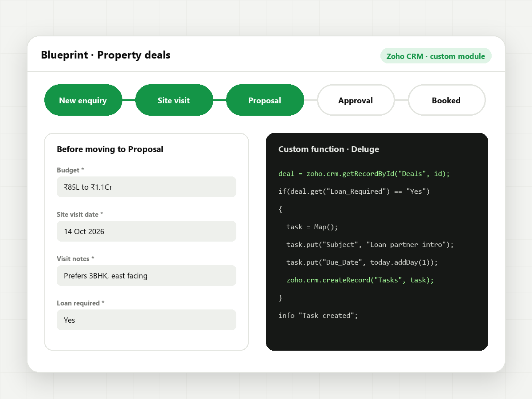Focus the Site visit date field
This screenshot has height=399, width=532.
146,231
